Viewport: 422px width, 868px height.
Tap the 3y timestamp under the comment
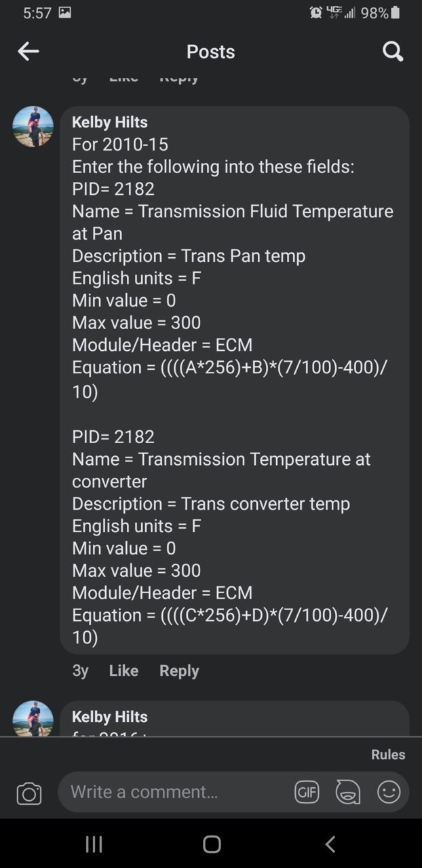pyautogui.click(x=80, y=671)
